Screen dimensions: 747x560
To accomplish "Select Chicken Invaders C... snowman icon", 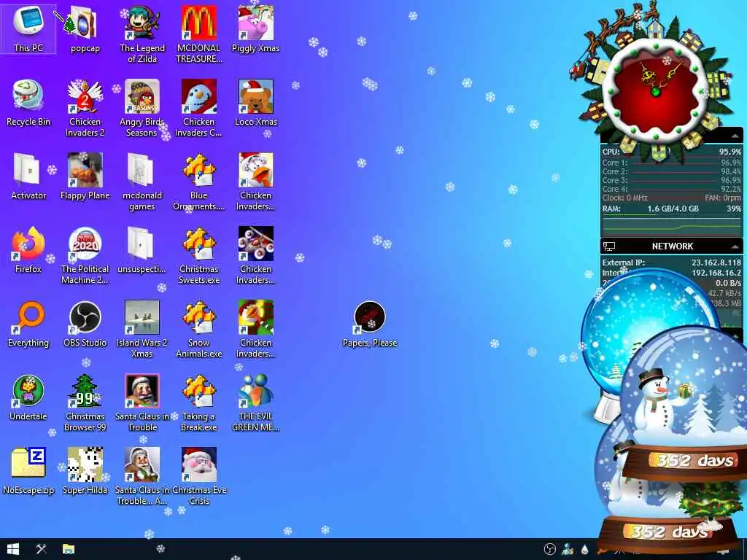I will pyautogui.click(x=198, y=108).
